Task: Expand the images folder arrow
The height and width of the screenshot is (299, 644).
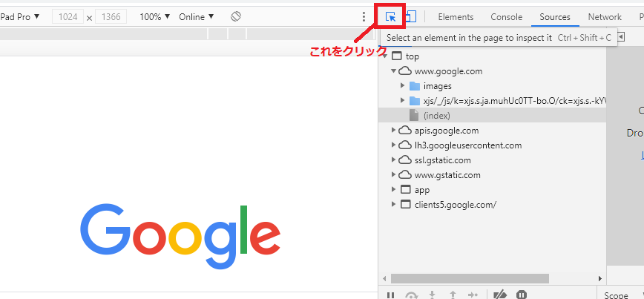Action: click(x=402, y=86)
